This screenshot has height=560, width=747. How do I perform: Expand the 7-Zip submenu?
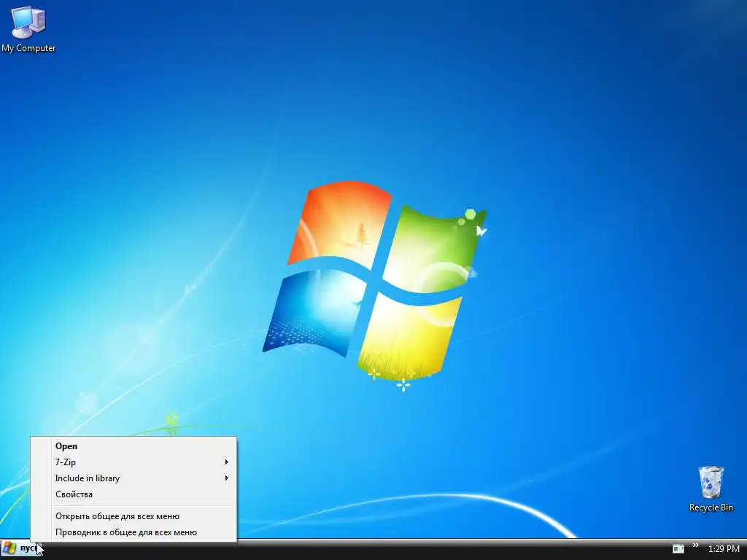coord(134,462)
